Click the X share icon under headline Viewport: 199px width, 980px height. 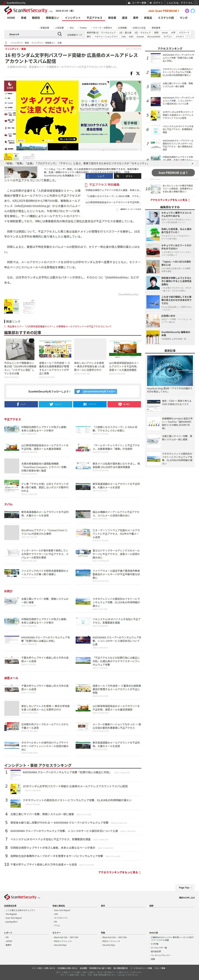pyautogui.click(x=138, y=73)
